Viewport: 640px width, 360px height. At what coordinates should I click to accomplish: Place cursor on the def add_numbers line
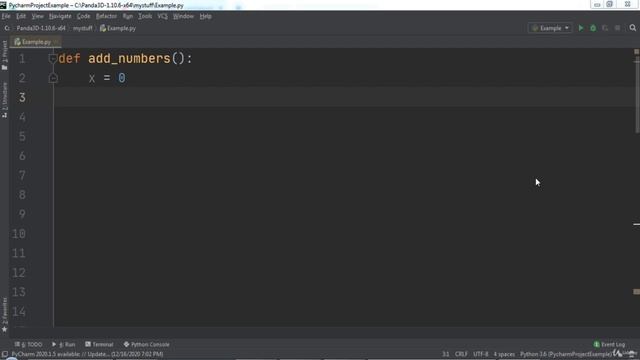click(x=124, y=59)
